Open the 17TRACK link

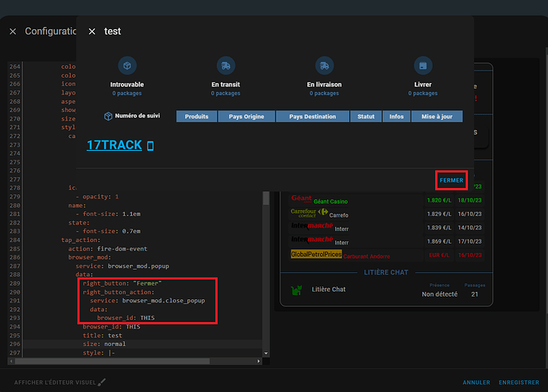click(114, 145)
